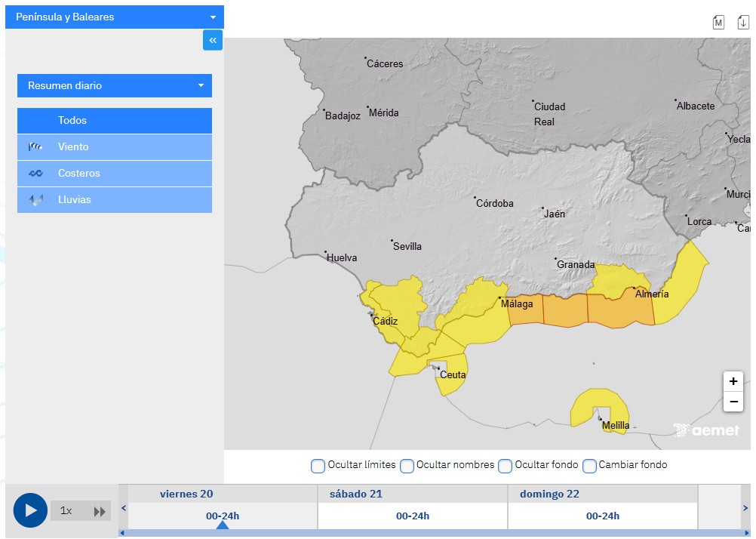Toggle the Ocultar fondo checkbox
The width and height of the screenshot is (756, 539).
point(505,466)
